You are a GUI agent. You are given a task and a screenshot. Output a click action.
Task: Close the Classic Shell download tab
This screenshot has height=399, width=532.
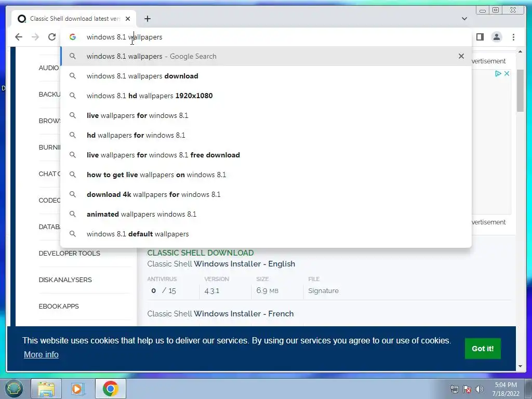128,19
